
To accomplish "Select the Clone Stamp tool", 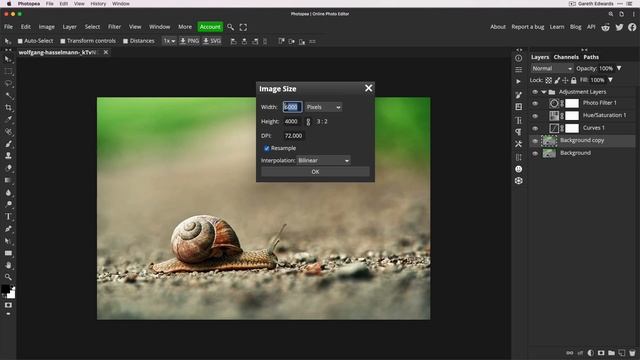I will tap(8, 156).
